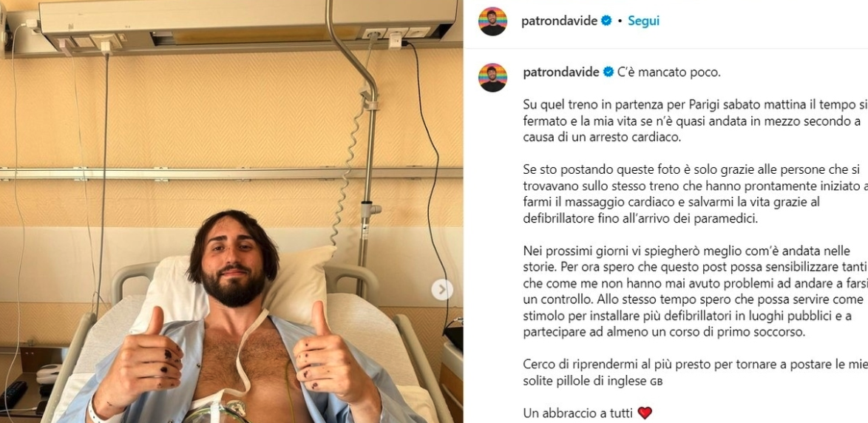Click the blue verified badge in the caption
This screenshot has width=868, height=423.
coord(608,72)
